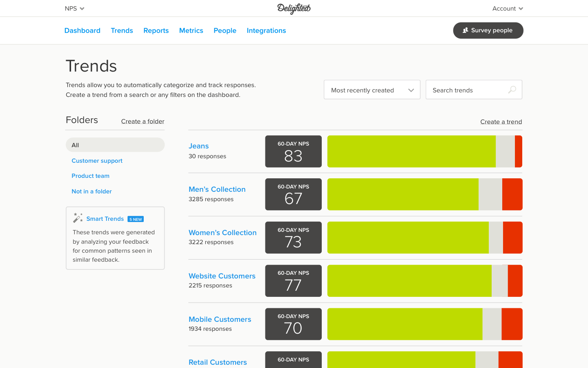The height and width of the screenshot is (368, 588).
Task: Open the Most recently created sort dropdown
Action: [x=372, y=90]
